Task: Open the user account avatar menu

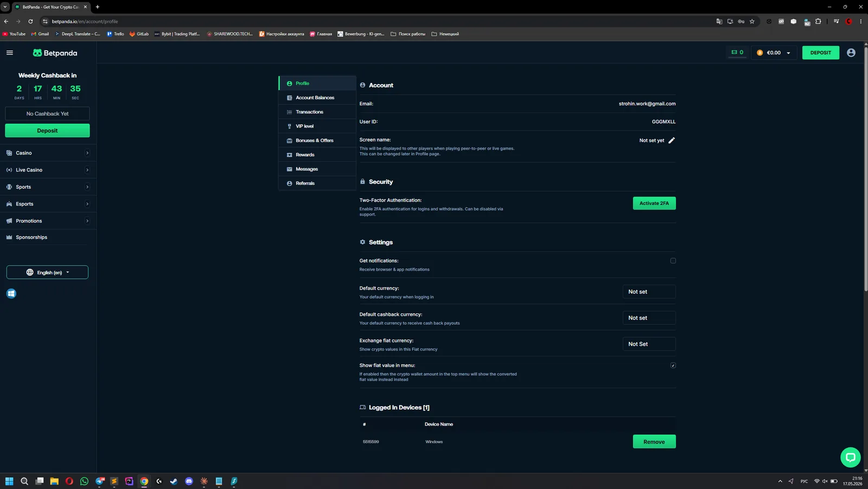Action: 851,53
